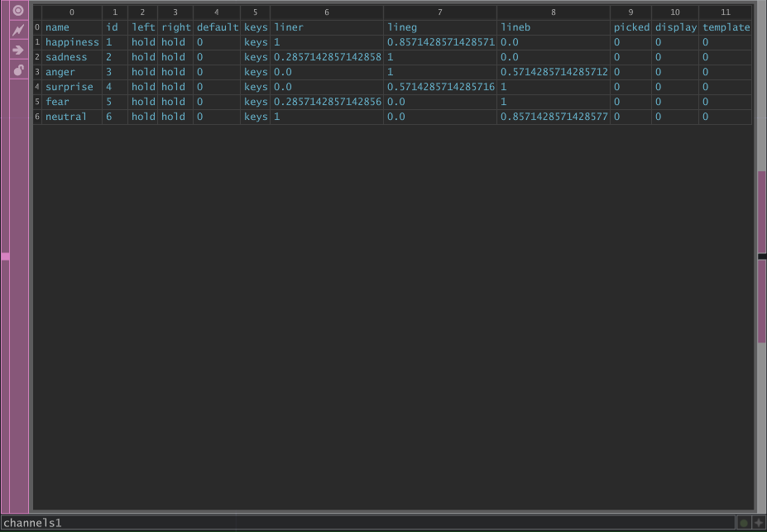Screen dimensions: 767x532
Task: Select the 'neutral' name cell
Action: click(x=72, y=117)
